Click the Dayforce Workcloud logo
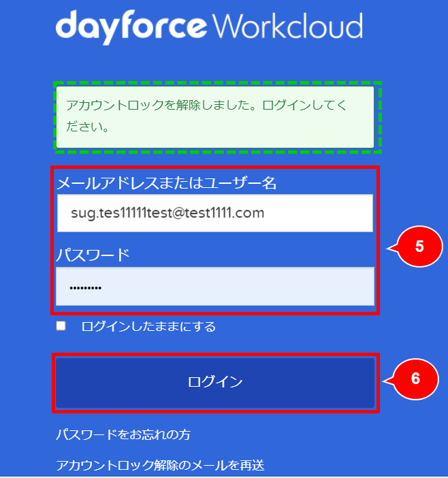448x478 pixels. pyautogui.click(x=208, y=27)
